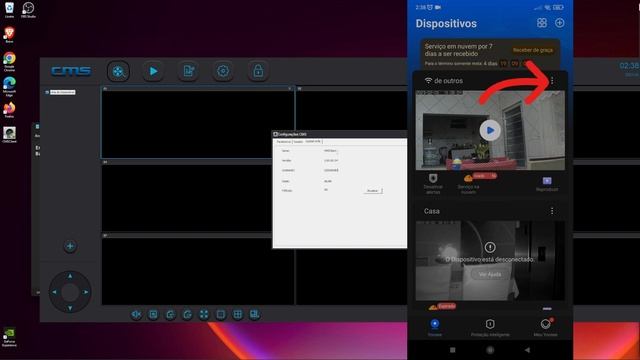The image size is (640, 360).
Task: Open the CMS playback play icon
Action: coord(153,71)
